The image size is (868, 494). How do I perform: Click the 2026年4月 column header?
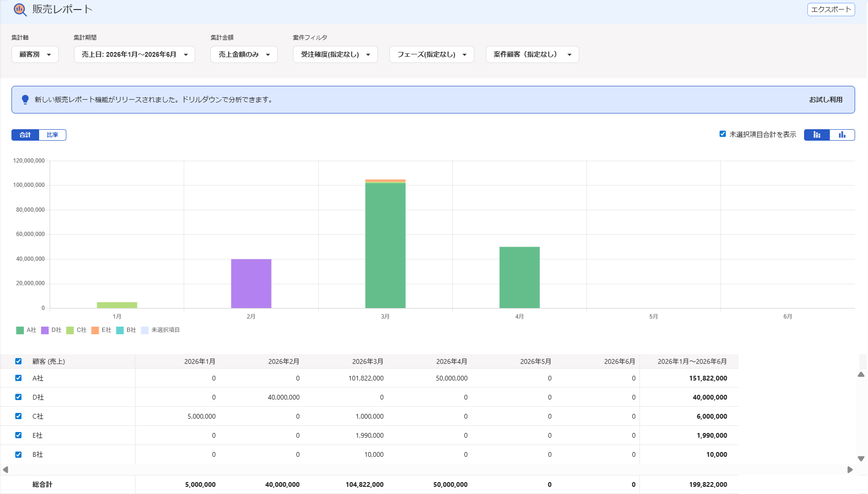(452, 361)
